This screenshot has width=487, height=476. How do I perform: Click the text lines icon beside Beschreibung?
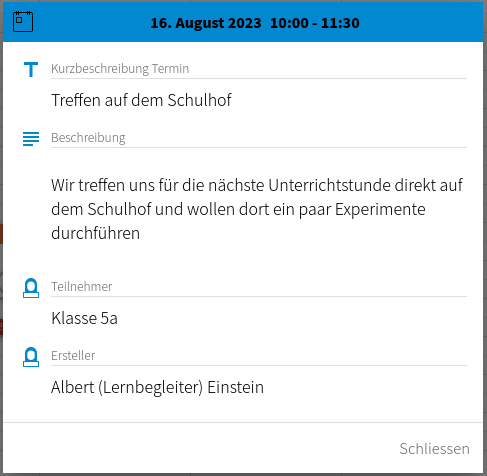(x=31, y=139)
